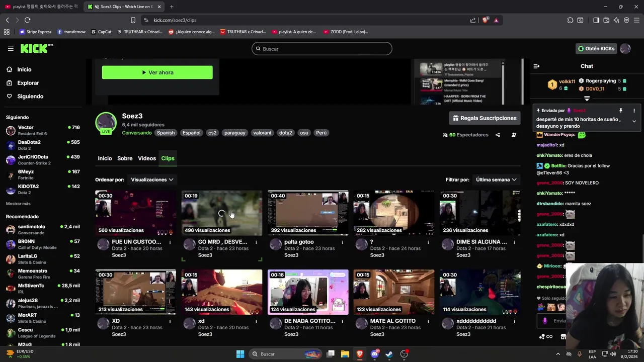This screenshot has width=644, height=362.
Task: Switch to the playlist YouTube browser tab
Action: tap(41, 7)
